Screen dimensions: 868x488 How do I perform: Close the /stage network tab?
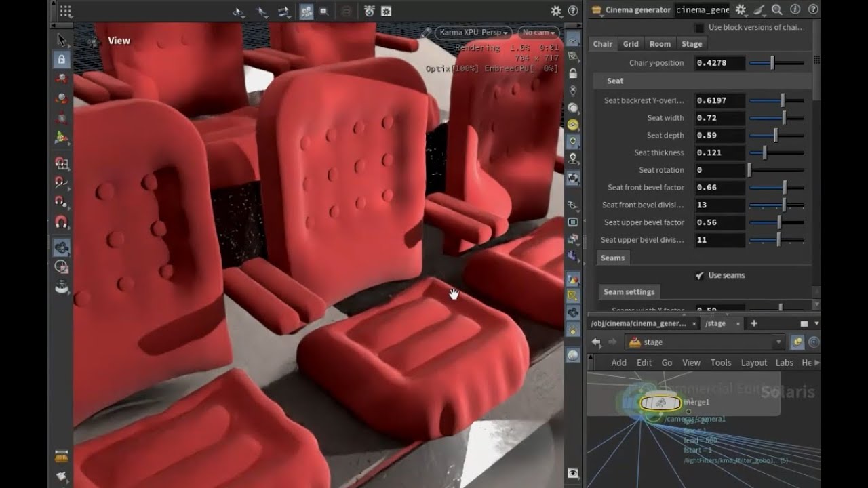point(738,324)
